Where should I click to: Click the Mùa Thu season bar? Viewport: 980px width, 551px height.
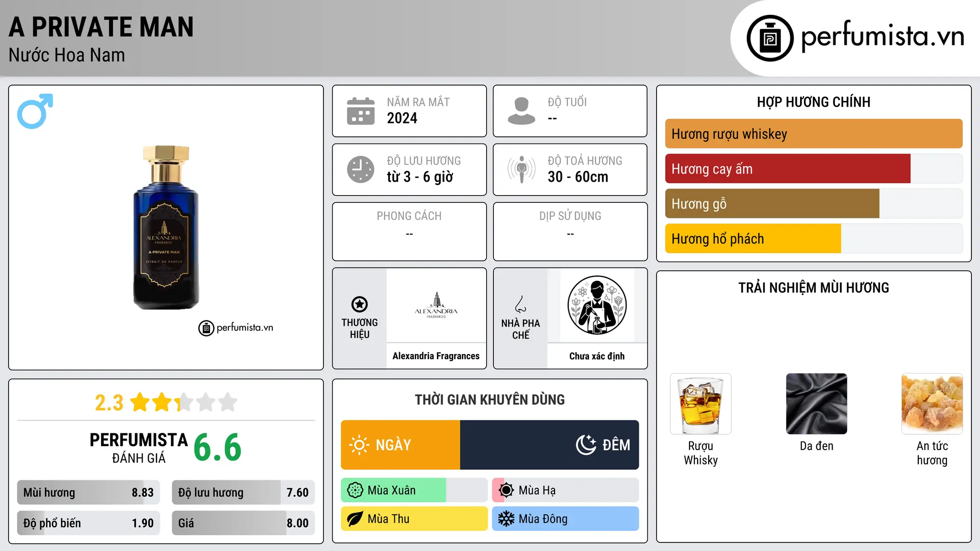(x=414, y=519)
